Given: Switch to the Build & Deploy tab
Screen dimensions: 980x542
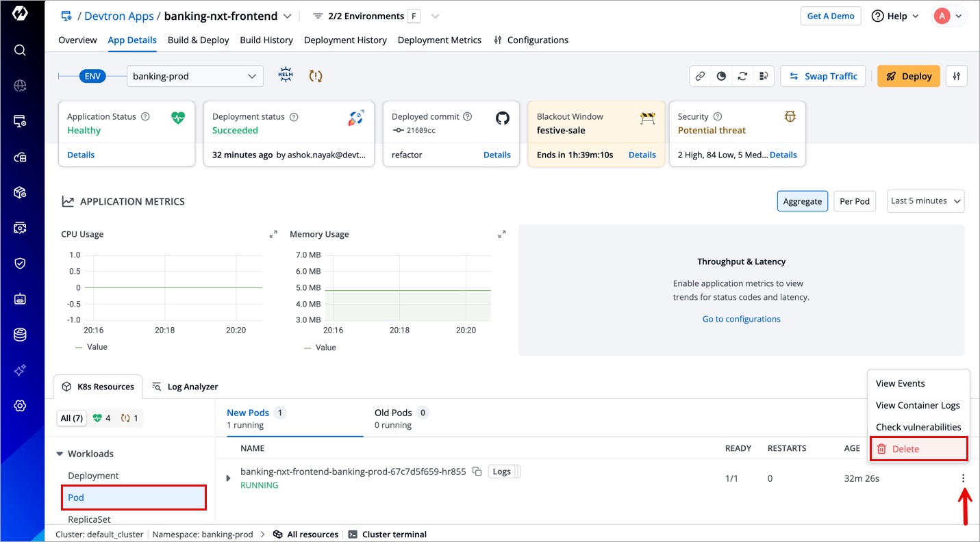Looking at the screenshot, I should [198, 40].
